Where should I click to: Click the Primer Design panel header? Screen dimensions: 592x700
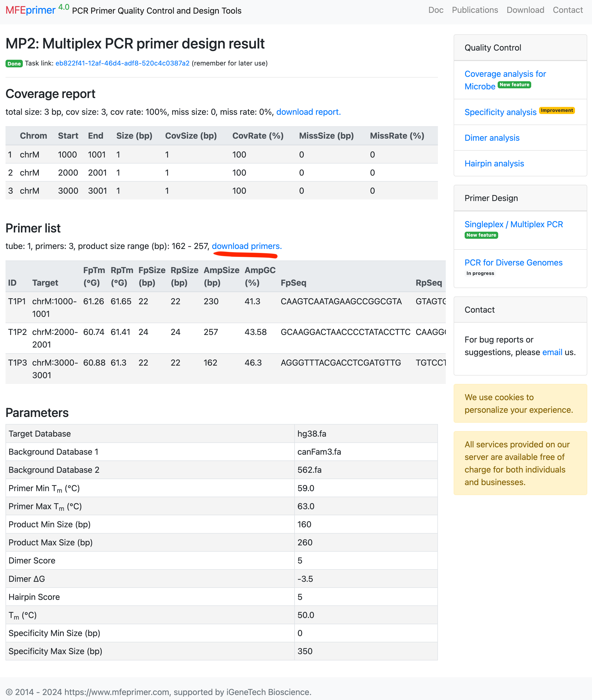tap(520, 198)
